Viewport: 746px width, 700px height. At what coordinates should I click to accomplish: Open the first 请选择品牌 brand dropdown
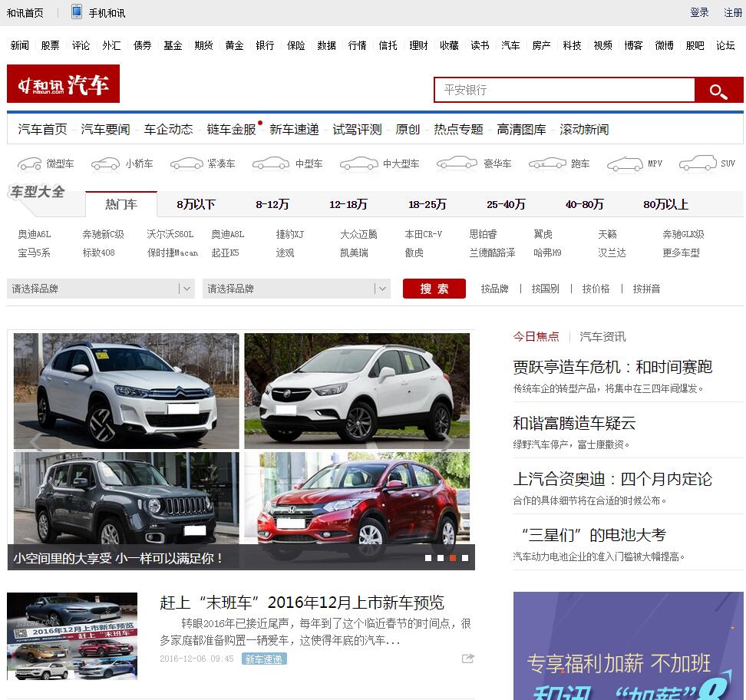(x=101, y=289)
